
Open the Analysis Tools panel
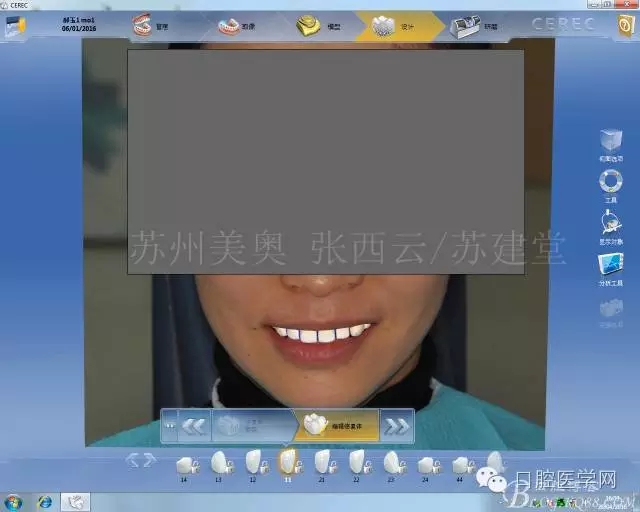tap(610, 267)
